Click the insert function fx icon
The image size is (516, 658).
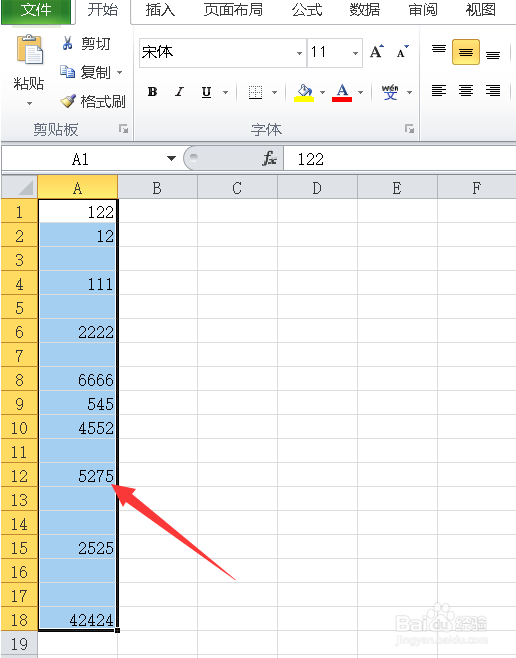pos(269,159)
